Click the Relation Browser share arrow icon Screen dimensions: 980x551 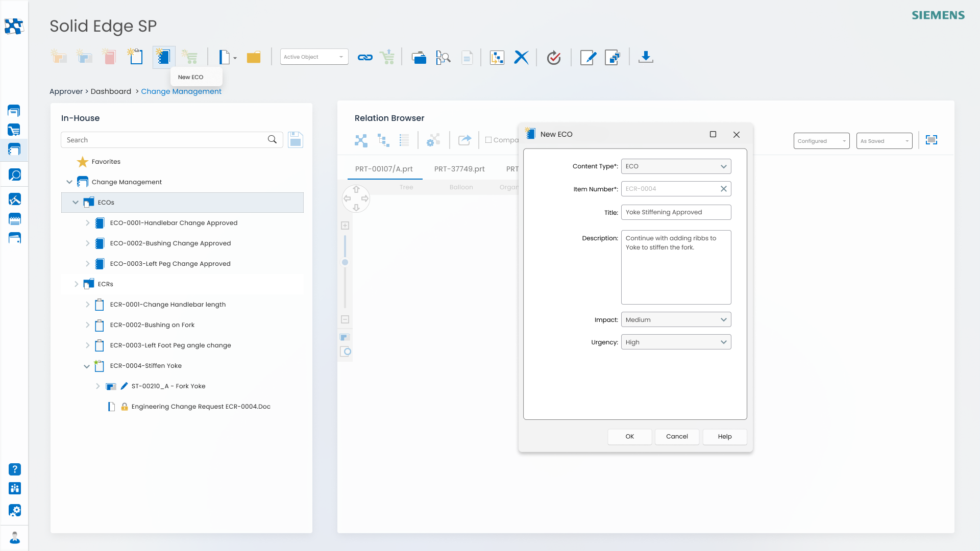[x=464, y=140]
